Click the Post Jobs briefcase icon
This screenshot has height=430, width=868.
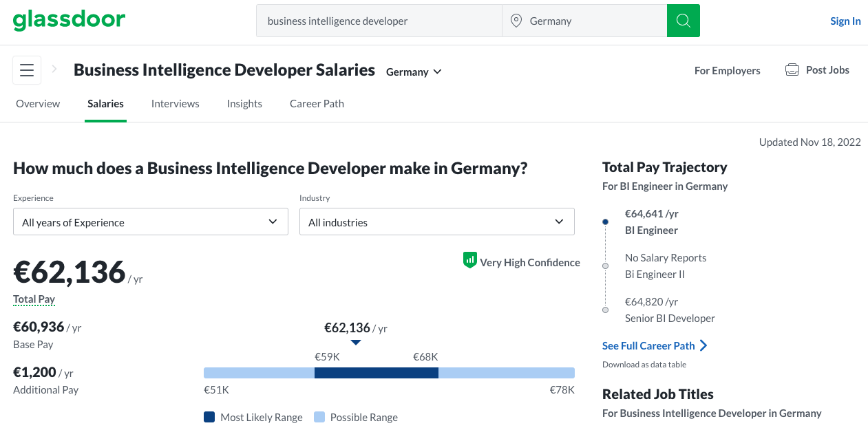[792, 70]
